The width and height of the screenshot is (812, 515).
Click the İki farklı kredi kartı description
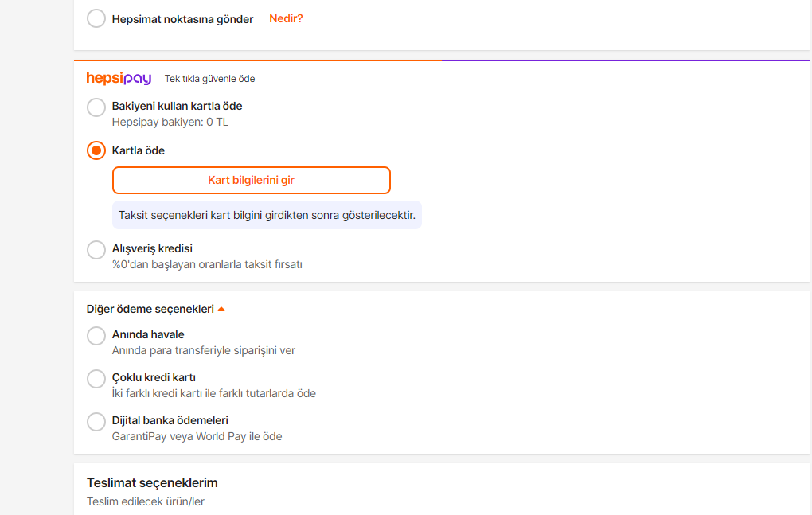213,393
